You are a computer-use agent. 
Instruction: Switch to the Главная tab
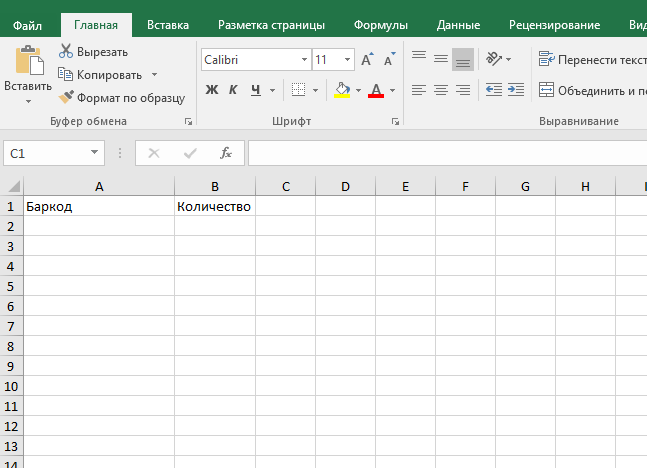96,25
